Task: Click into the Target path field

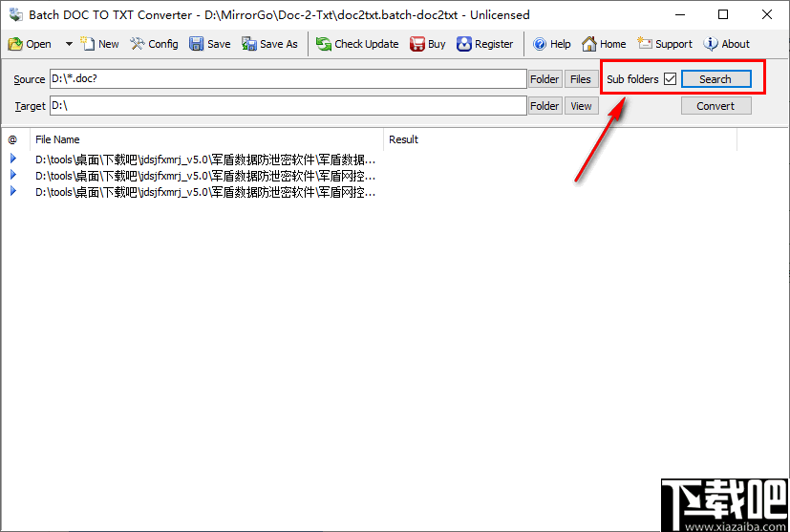Action: pyautogui.click(x=288, y=106)
